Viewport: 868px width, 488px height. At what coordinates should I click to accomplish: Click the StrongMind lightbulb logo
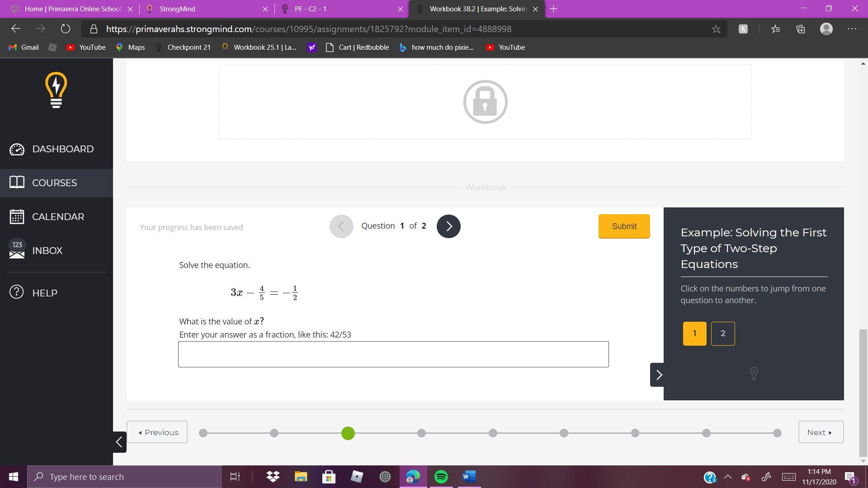56,90
